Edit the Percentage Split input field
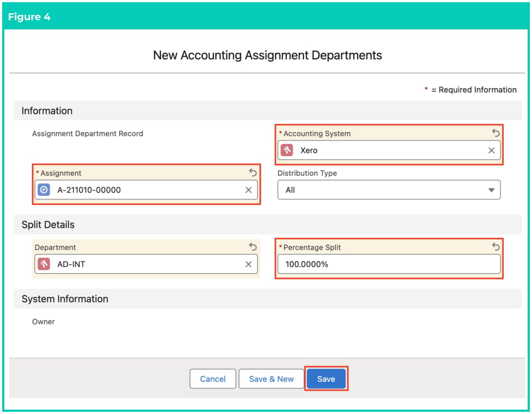532x414 pixels. pos(389,264)
